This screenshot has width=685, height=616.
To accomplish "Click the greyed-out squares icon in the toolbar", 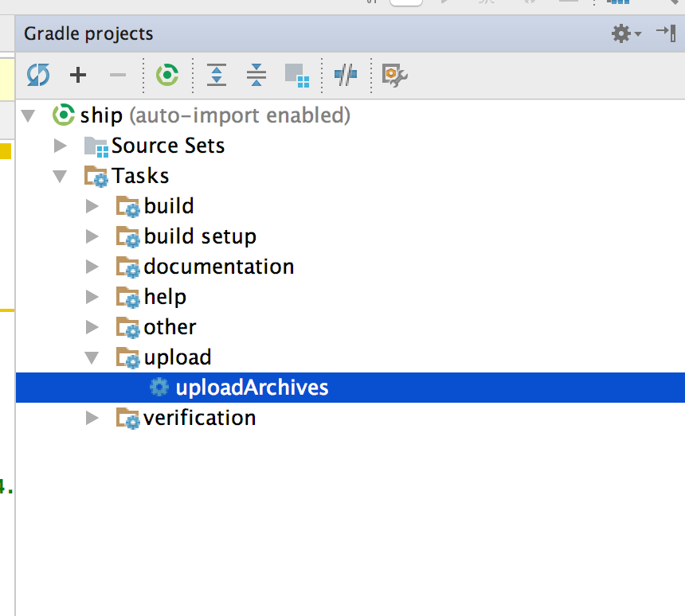I will point(296,76).
